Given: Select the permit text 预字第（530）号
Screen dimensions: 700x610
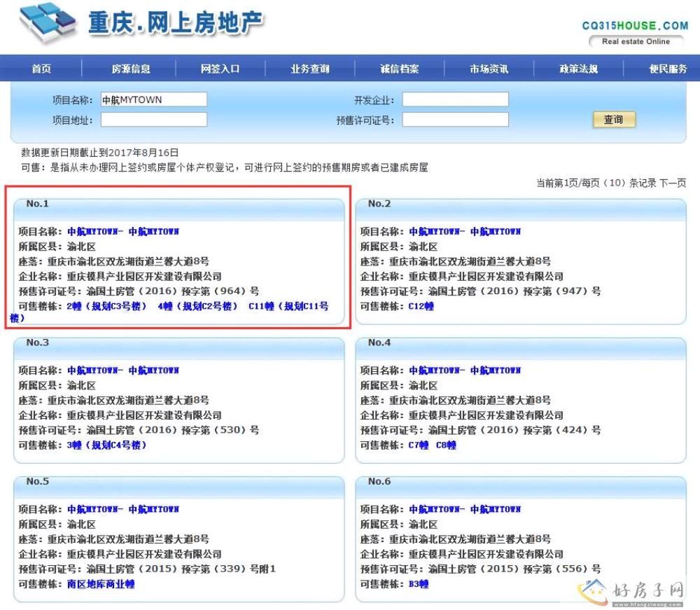Looking at the screenshot, I should (x=220, y=430).
